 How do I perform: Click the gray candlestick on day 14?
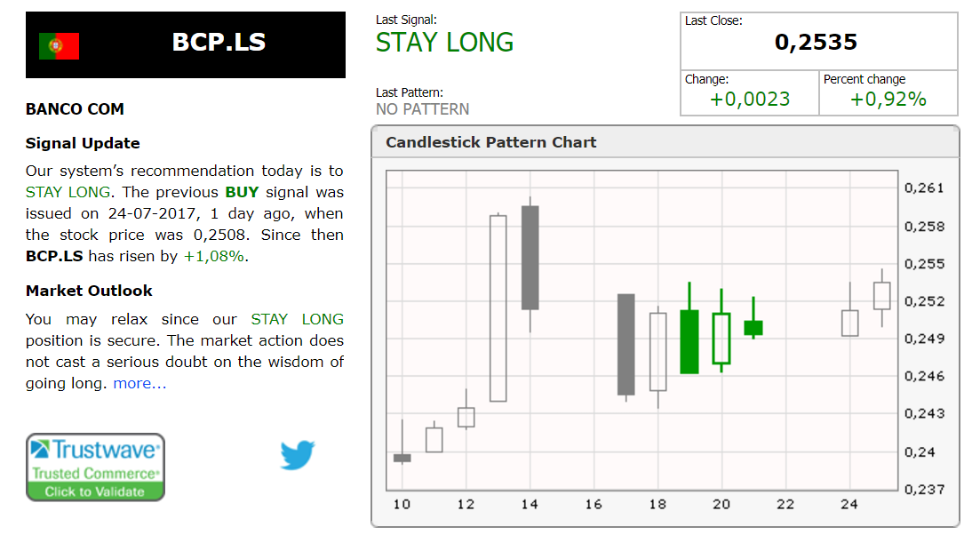530,258
